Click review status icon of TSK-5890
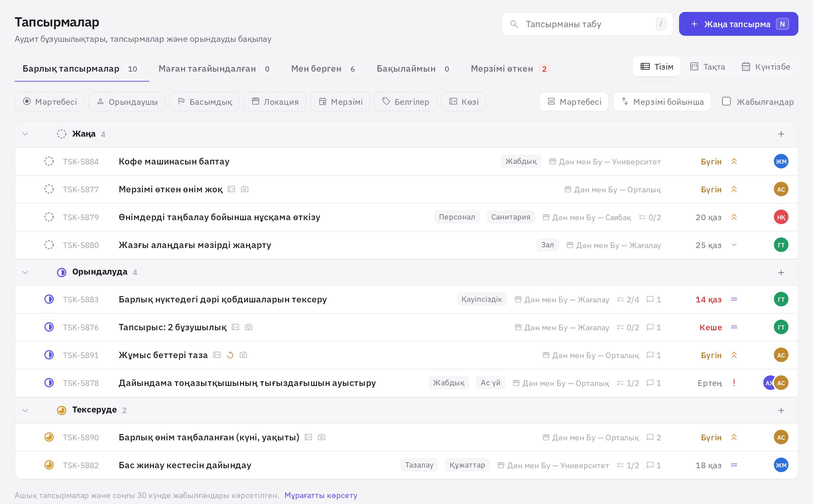This screenshot has width=813, height=504. (49, 437)
